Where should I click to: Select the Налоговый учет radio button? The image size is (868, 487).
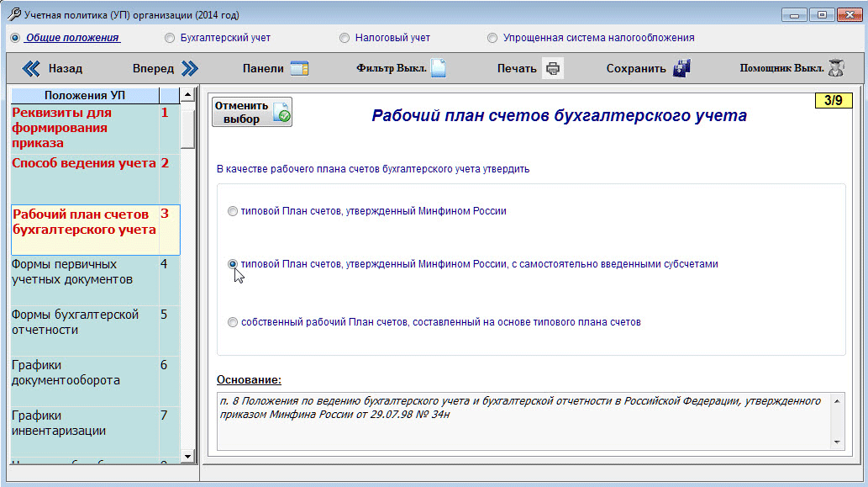tap(345, 38)
